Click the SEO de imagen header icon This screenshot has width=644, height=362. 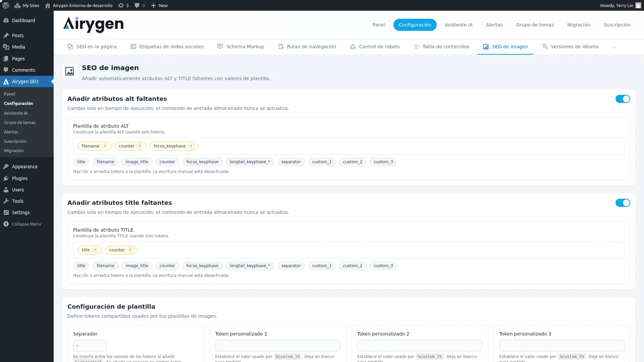(x=70, y=71)
